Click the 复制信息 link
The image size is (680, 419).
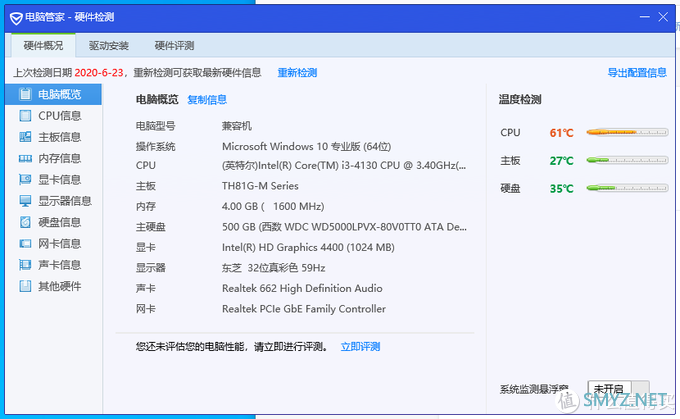(207, 100)
